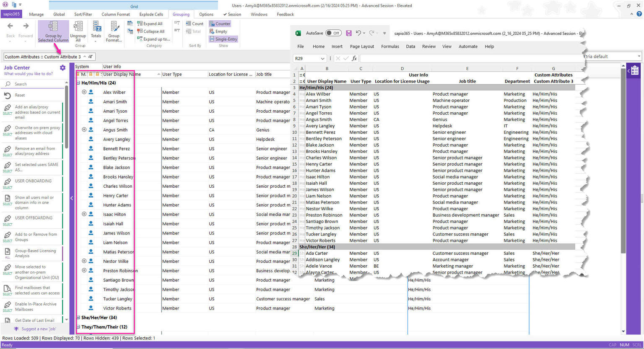644x349 pixels.
Task: Click Undo in the Excel window
Action: (x=358, y=33)
